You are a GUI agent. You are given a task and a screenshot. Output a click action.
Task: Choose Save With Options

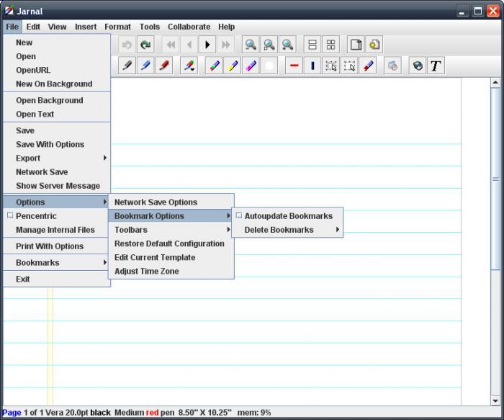[x=57, y=144]
